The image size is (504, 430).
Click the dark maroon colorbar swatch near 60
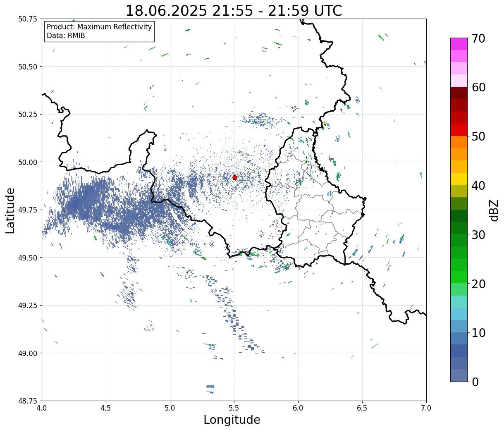click(459, 93)
